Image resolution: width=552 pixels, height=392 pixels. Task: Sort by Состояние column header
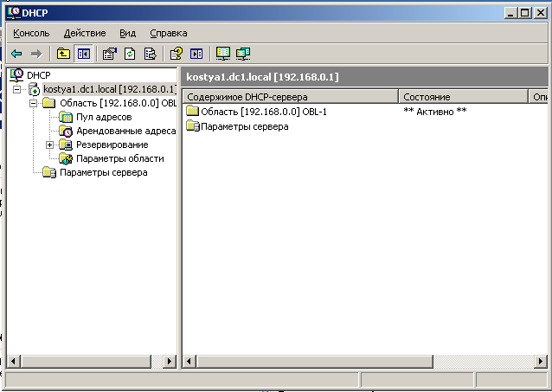tap(463, 97)
